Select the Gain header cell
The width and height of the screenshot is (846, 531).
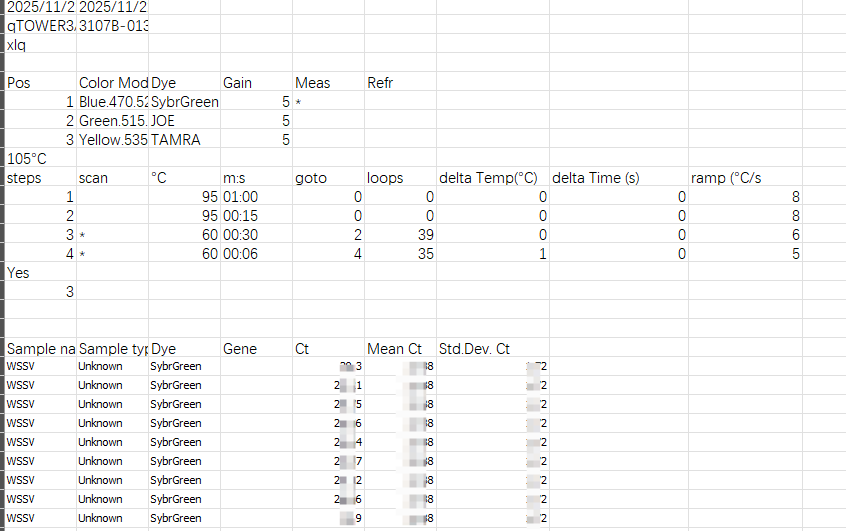point(255,82)
